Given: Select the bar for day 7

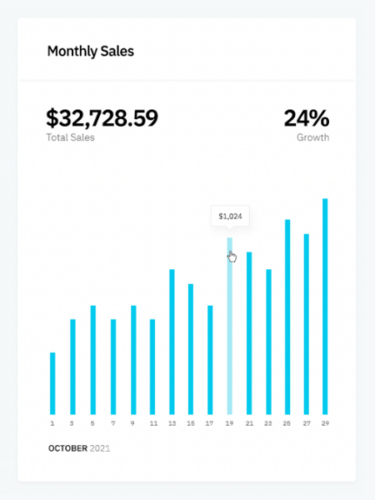Looking at the screenshot, I should coord(113,367).
